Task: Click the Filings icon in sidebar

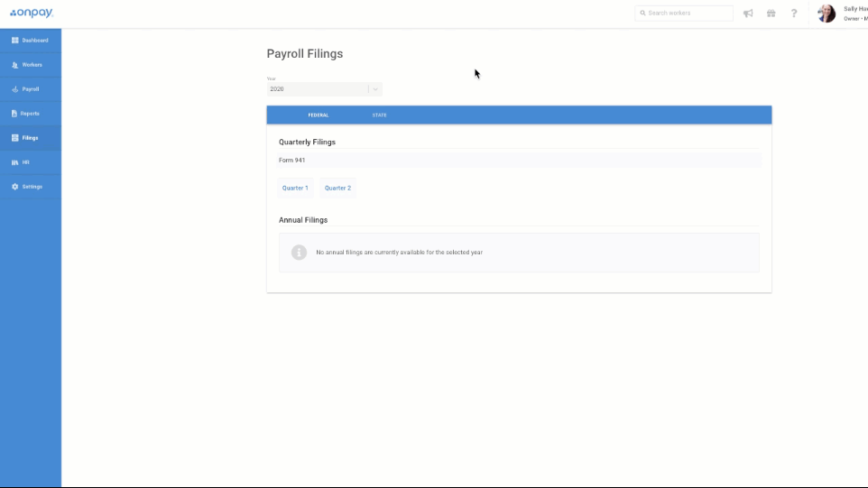Action: click(x=15, y=138)
